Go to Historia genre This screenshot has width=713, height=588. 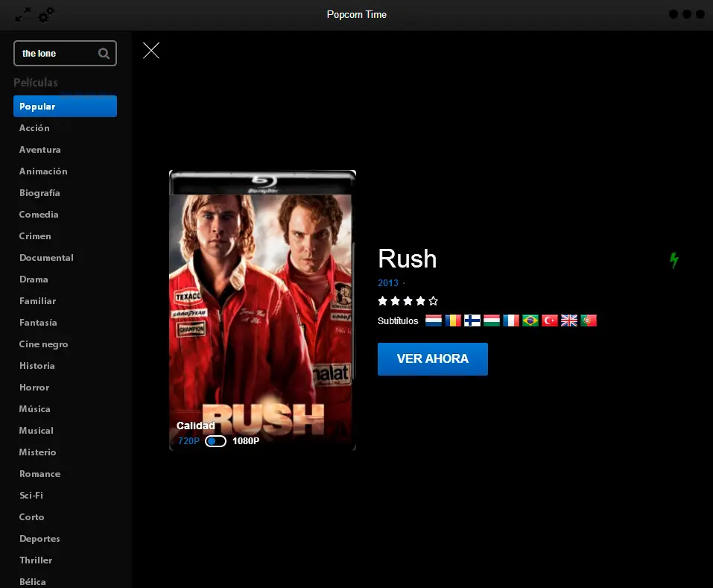click(x=37, y=366)
